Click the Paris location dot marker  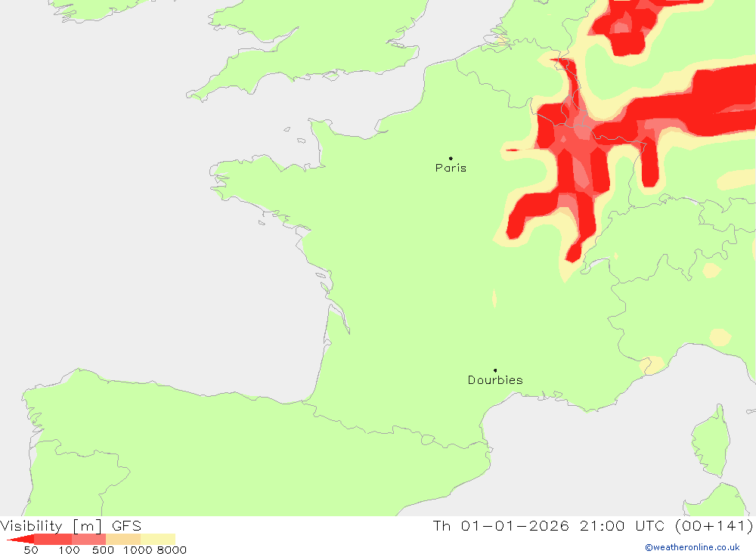pos(451,158)
